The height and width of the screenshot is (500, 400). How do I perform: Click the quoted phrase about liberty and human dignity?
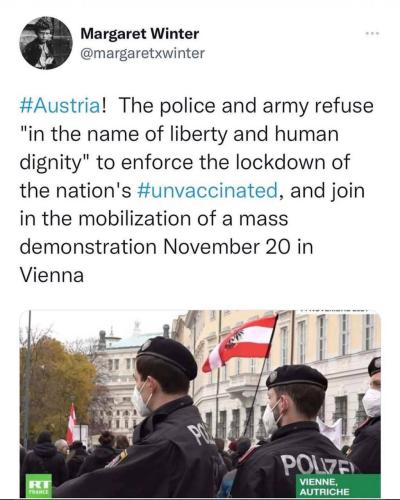coord(180,148)
